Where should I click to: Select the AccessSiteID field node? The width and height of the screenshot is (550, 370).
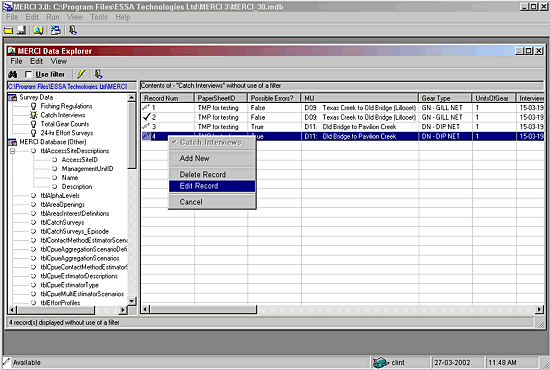(x=80, y=160)
